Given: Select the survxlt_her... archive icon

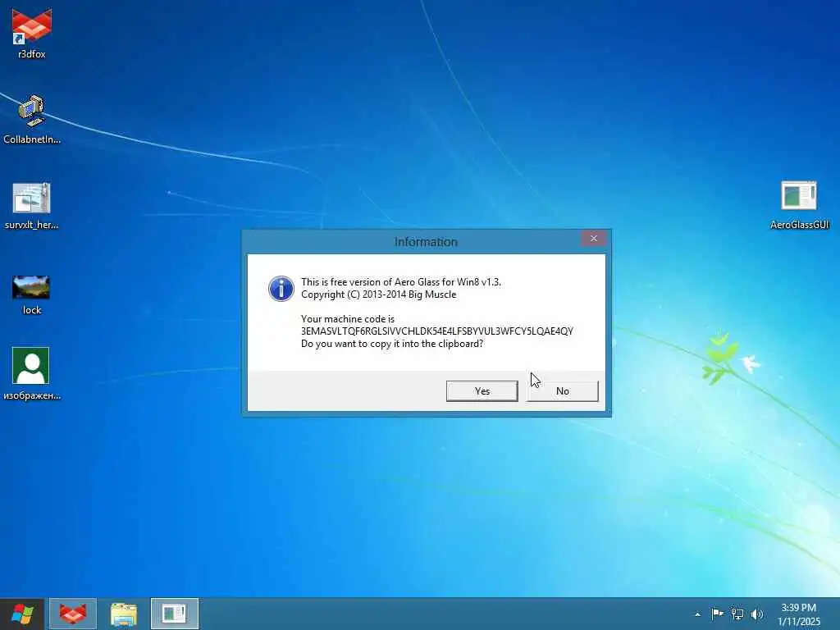Looking at the screenshot, I should (32, 206).
